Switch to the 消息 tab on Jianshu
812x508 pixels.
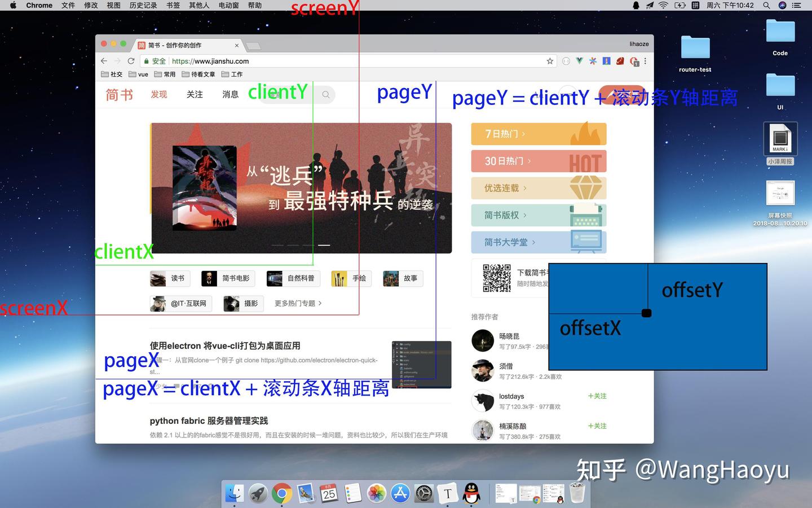(x=230, y=94)
